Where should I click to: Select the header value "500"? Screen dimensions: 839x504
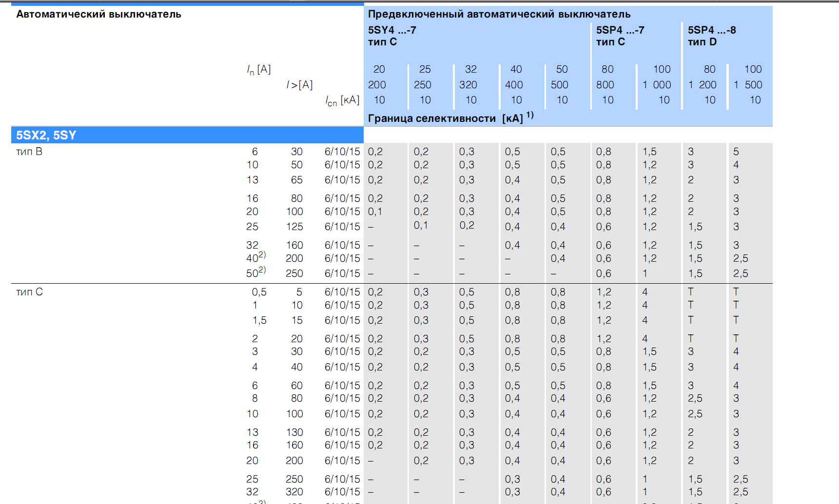tap(560, 85)
